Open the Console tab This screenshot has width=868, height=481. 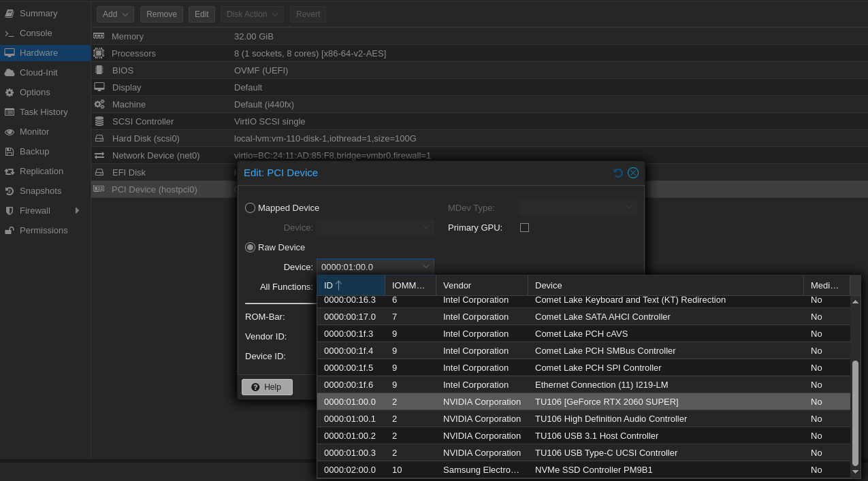45,33
